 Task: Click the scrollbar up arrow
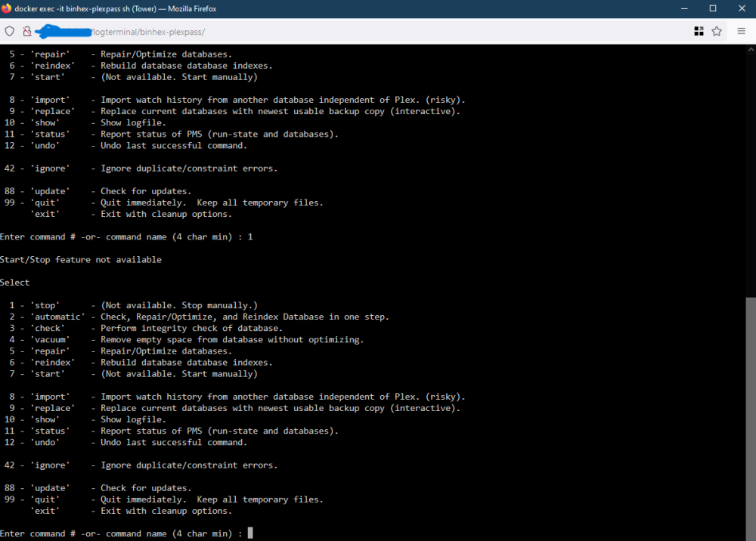coord(751,49)
